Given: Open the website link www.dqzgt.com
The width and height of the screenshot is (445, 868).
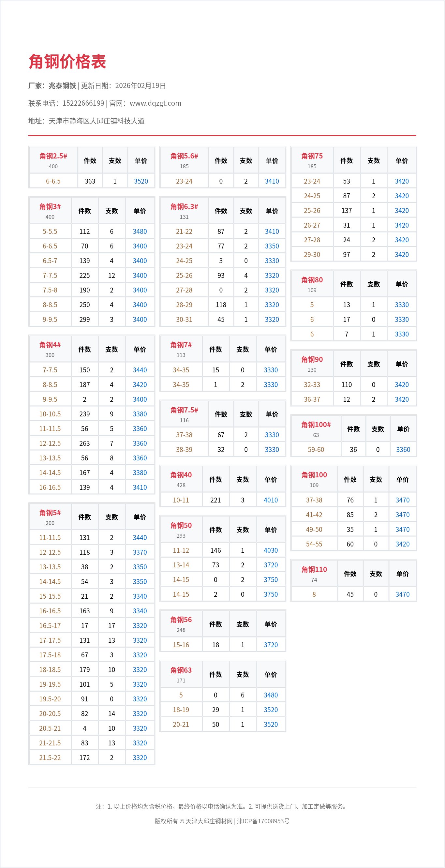Looking at the screenshot, I should click(155, 103).
